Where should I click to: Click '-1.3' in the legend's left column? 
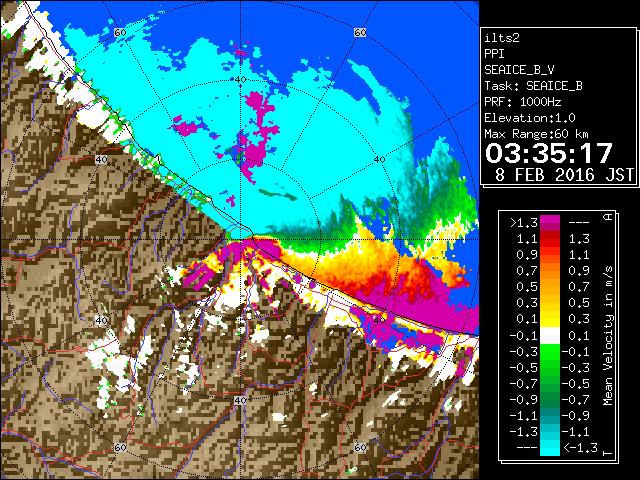click(523, 432)
